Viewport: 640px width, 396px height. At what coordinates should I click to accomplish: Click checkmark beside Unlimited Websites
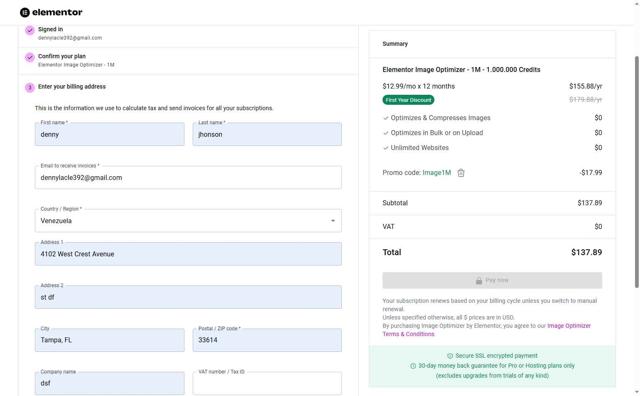point(386,148)
